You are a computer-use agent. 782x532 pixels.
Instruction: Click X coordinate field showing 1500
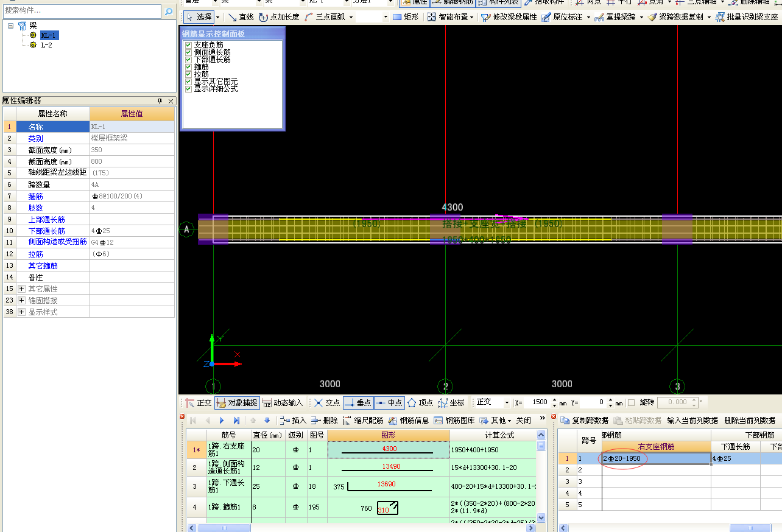[x=538, y=402]
